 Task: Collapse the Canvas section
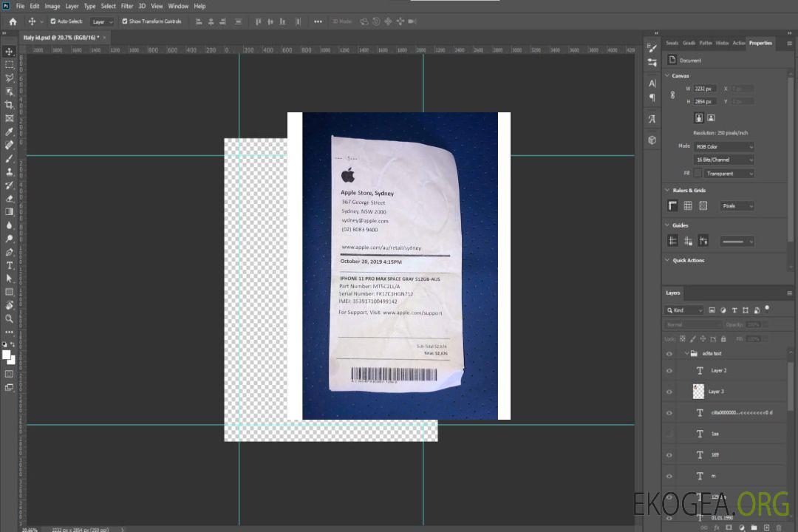(667, 75)
